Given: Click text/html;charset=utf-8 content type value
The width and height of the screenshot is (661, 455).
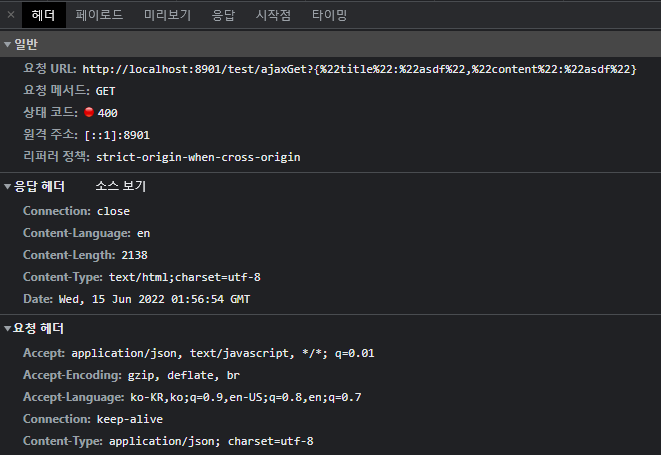Looking at the screenshot, I should pyautogui.click(x=185, y=277).
